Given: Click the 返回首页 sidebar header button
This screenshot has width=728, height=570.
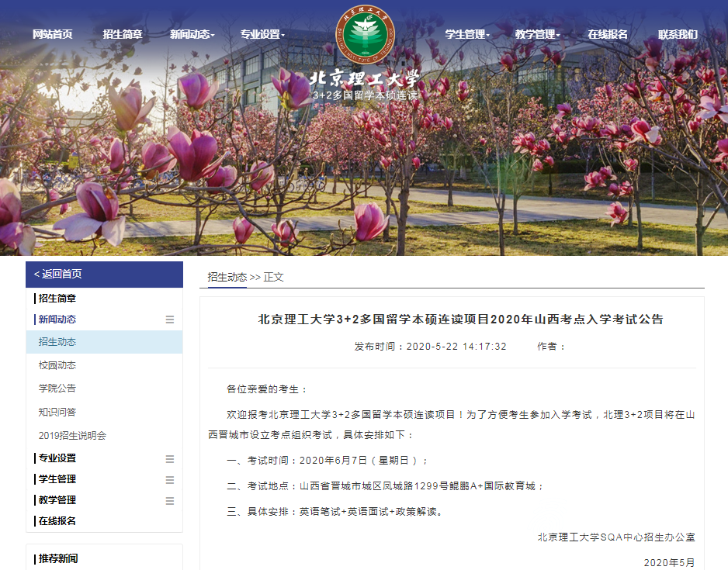Looking at the screenshot, I should click(105, 274).
